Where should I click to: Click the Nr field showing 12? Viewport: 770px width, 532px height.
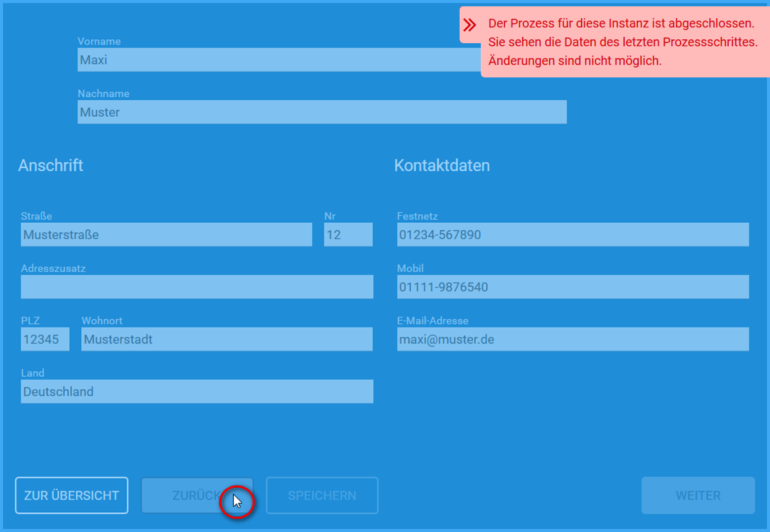pos(348,235)
